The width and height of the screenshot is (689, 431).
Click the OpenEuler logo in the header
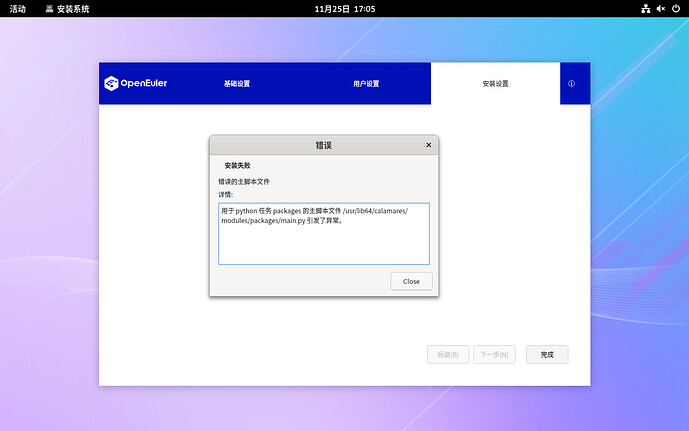point(136,83)
